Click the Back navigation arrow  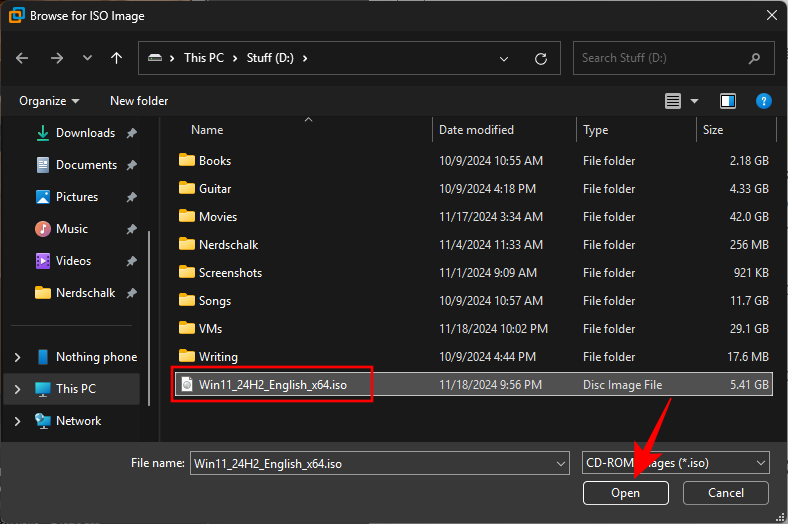tap(23, 58)
